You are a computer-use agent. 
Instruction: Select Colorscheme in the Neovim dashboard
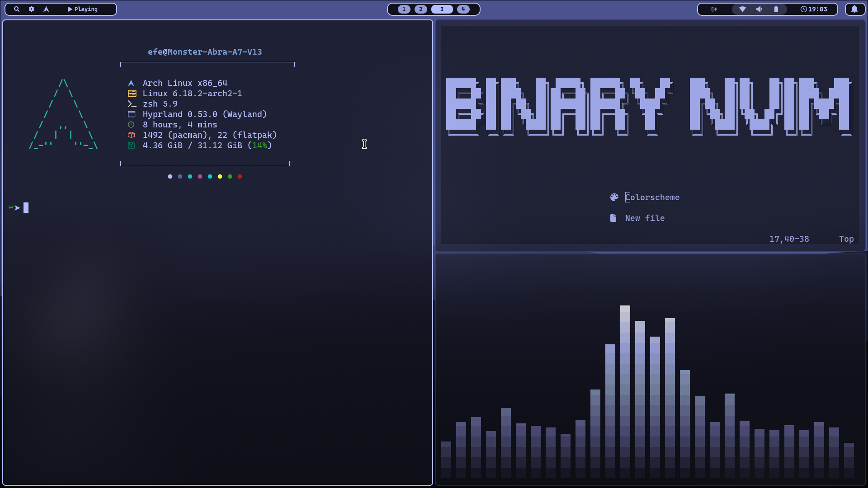coord(652,197)
